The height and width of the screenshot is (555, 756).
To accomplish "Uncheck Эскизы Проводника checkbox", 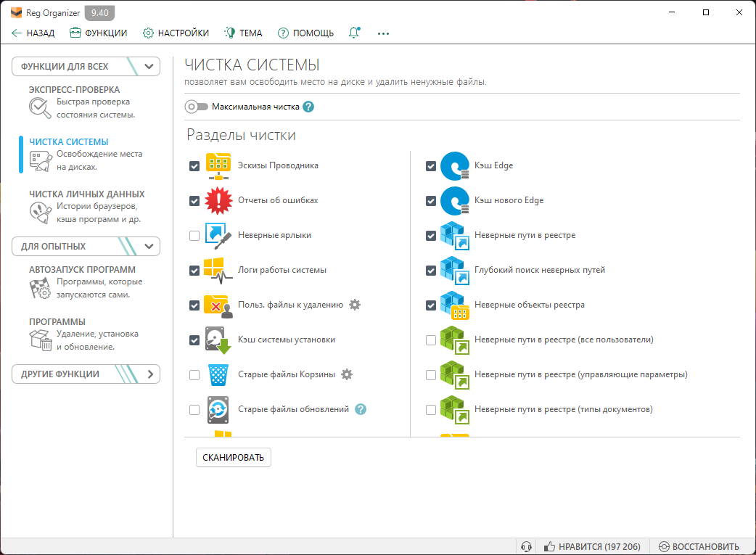I will [194, 166].
